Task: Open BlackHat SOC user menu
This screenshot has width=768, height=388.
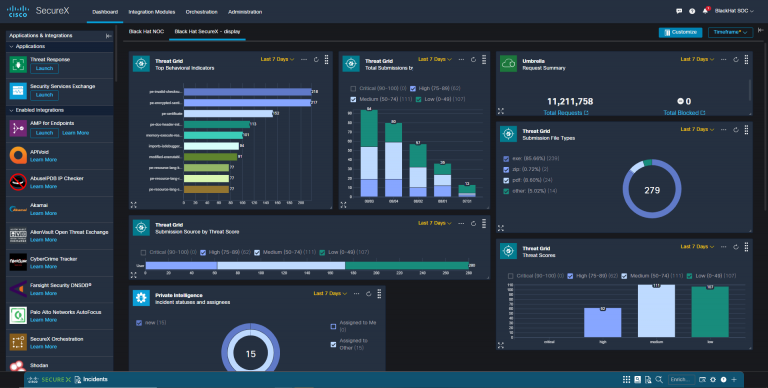Action: coord(734,11)
